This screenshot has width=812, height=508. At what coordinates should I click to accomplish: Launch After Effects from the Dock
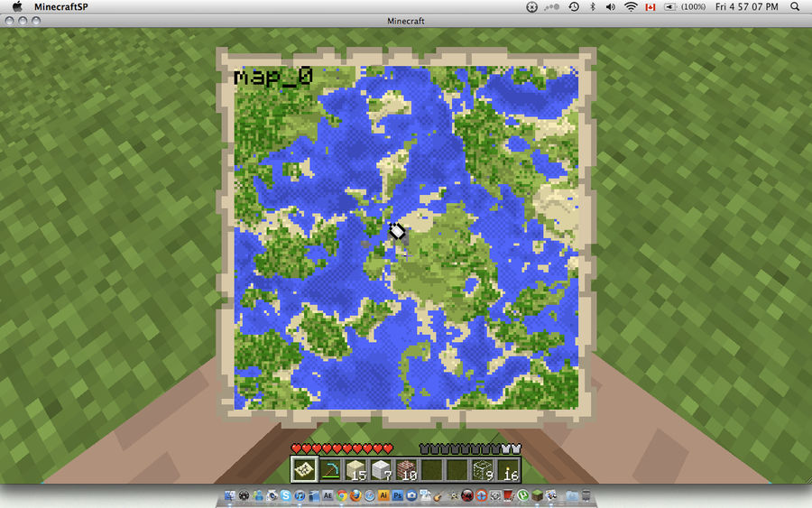tap(328, 495)
